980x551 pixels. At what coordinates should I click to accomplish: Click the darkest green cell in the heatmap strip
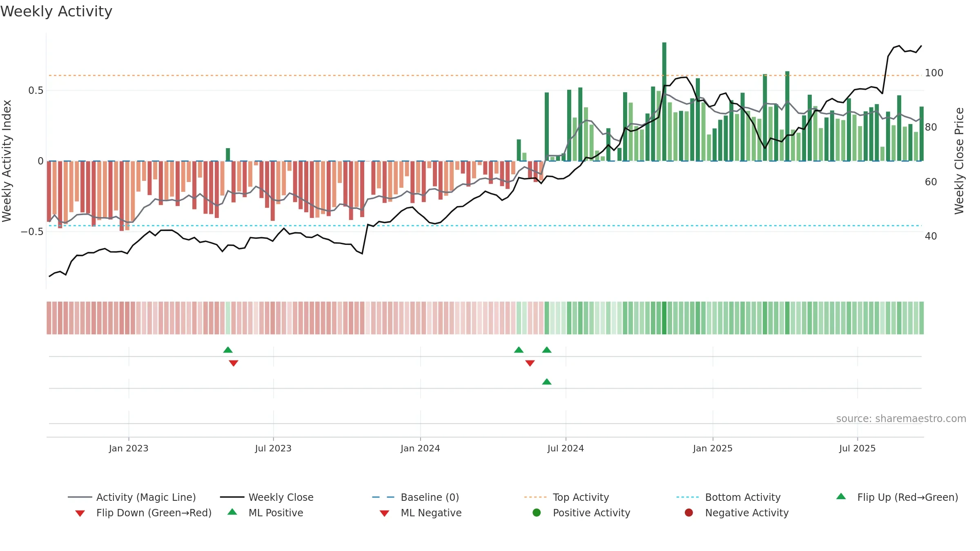664,318
